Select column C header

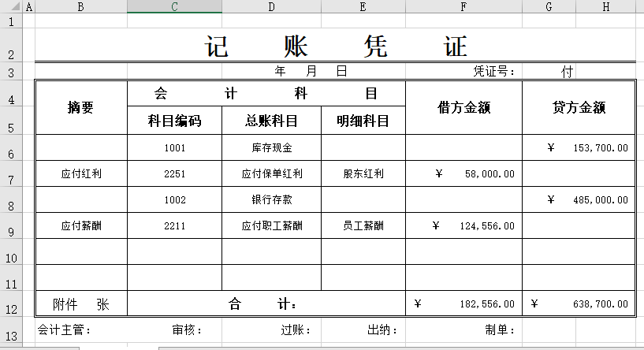pyautogui.click(x=174, y=7)
